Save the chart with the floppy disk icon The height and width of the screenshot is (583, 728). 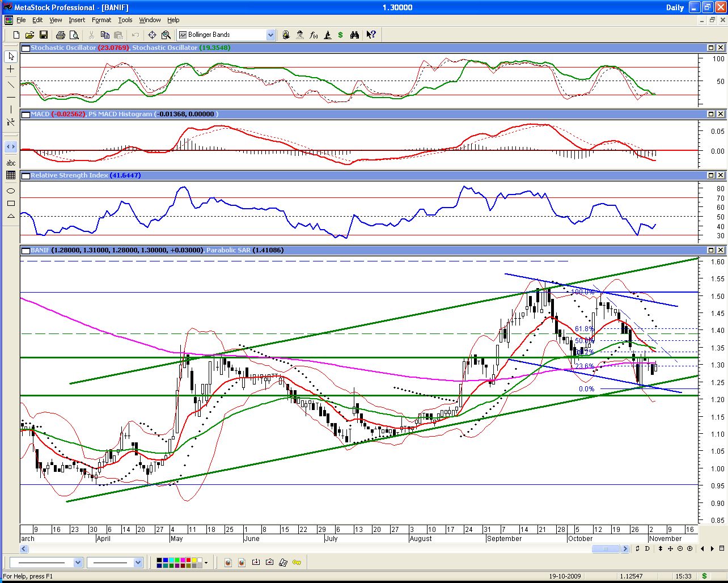(x=44, y=35)
